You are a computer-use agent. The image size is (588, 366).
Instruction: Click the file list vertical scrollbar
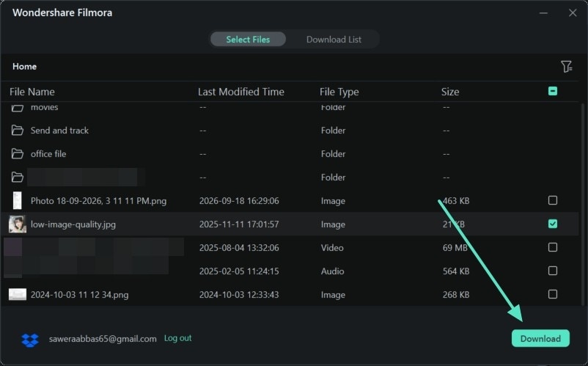point(583,205)
